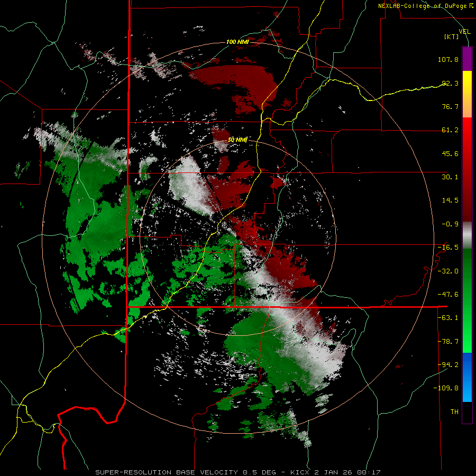Click the Super-Resolution Base Velocity caption
The image size is (476, 476).
tap(237, 472)
